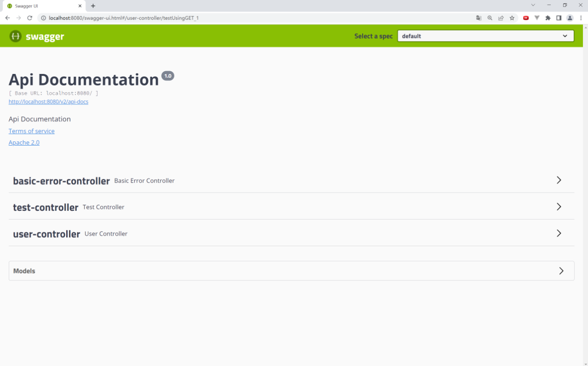Close the Swagger UI tab
Image resolution: width=588 pixels, height=366 pixels.
point(80,6)
